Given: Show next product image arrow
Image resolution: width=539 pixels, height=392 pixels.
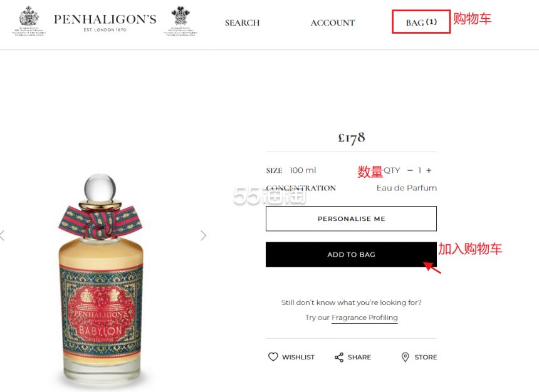Looking at the screenshot, I should (204, 235).
